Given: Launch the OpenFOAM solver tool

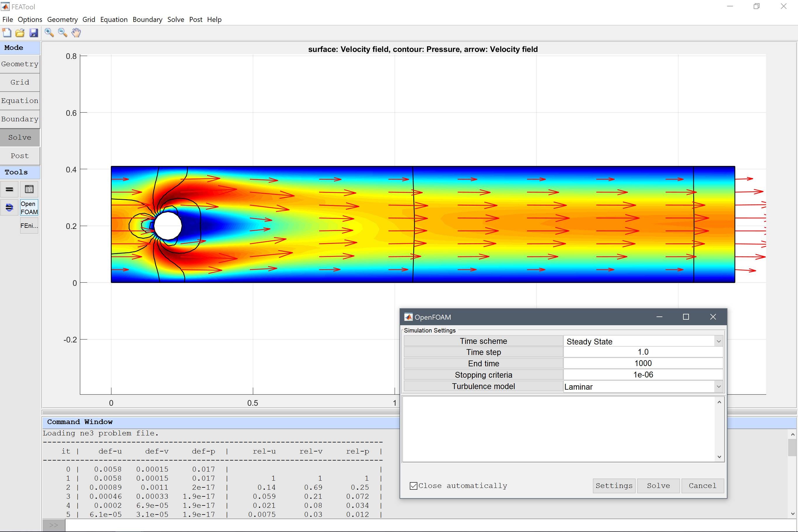Looking at the screenshot, I should (29, 207).
